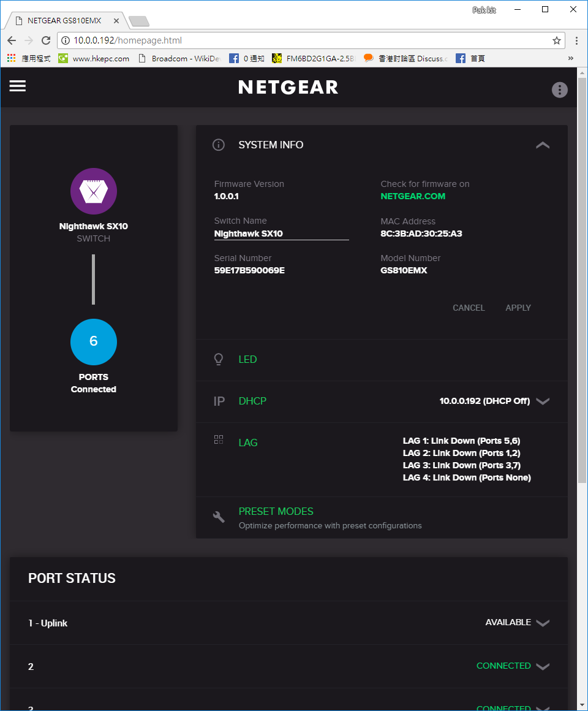Click the System Info heading
Screen dimensions: 588x711
pos(271,145)
